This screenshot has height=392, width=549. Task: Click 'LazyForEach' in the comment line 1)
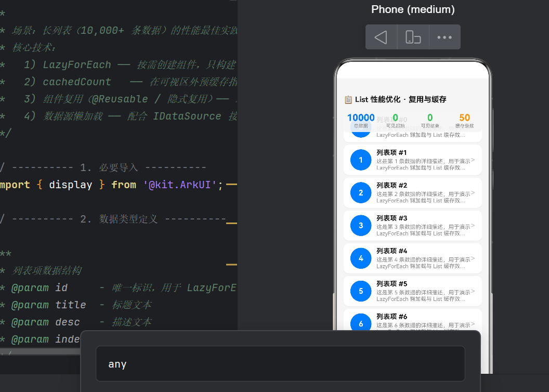pyautogui.click(x=76, y=65)
